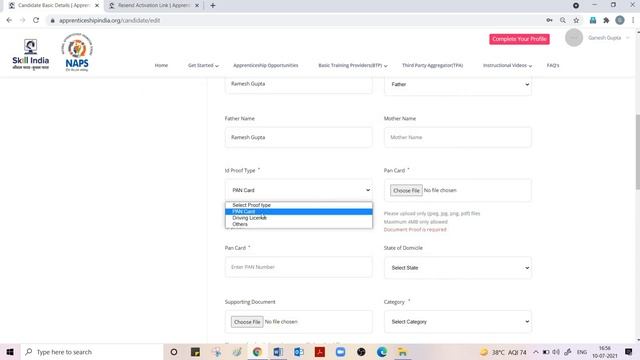The image size is (640, 360).
Task: Open the notification center icon
Action: coord(629,352)
